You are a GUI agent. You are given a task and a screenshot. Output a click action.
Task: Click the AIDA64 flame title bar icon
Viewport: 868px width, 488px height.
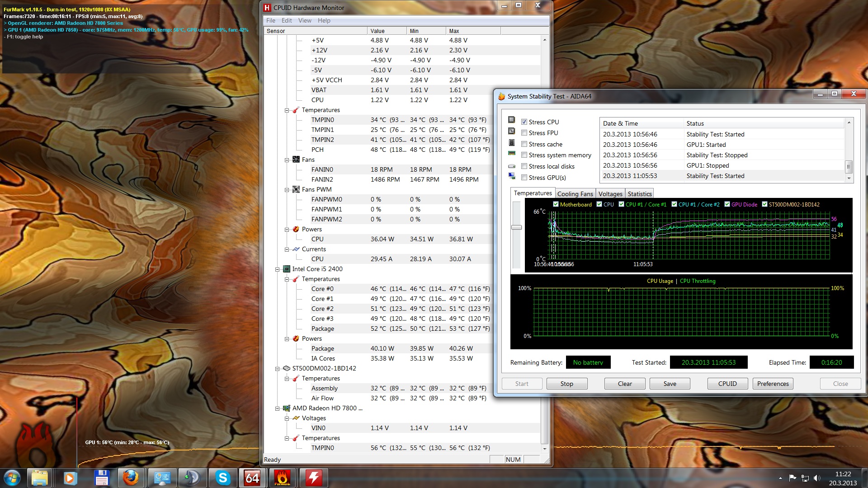pos(501,96)
